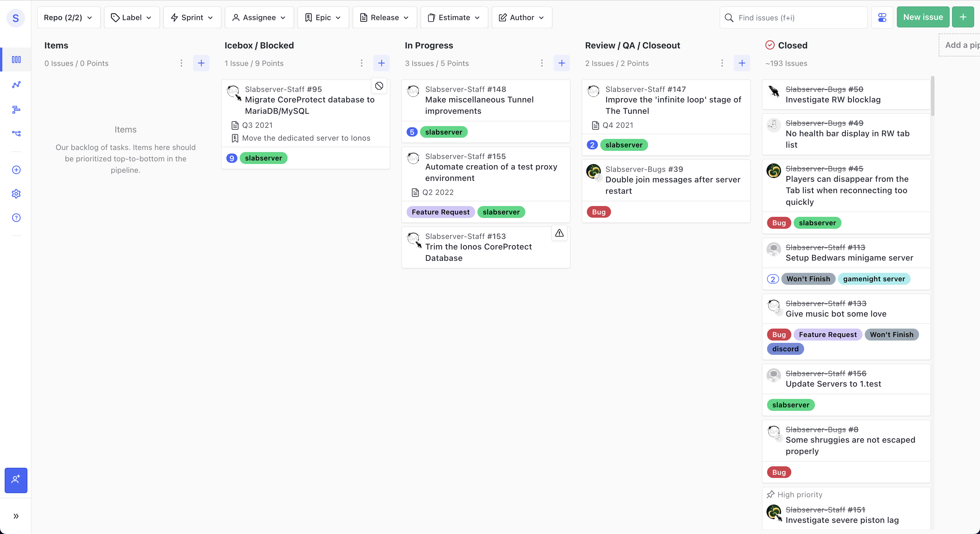This screenshot has height=534, width=980.
Task: Open In Progress pipeline options menu
Action: [x=542, y=63]
